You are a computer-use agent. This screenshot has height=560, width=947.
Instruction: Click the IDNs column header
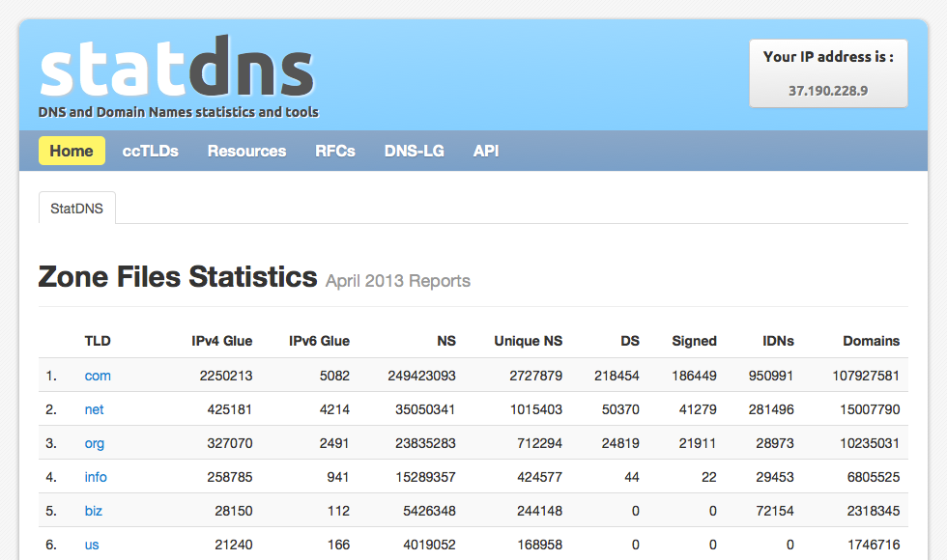click(x=778, y=341)
